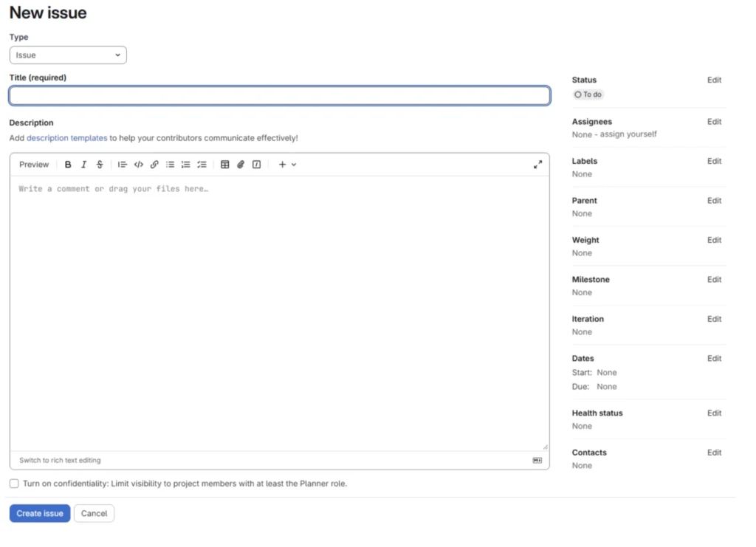
Task: Edit the Parent field
Action: click(714, 201)
